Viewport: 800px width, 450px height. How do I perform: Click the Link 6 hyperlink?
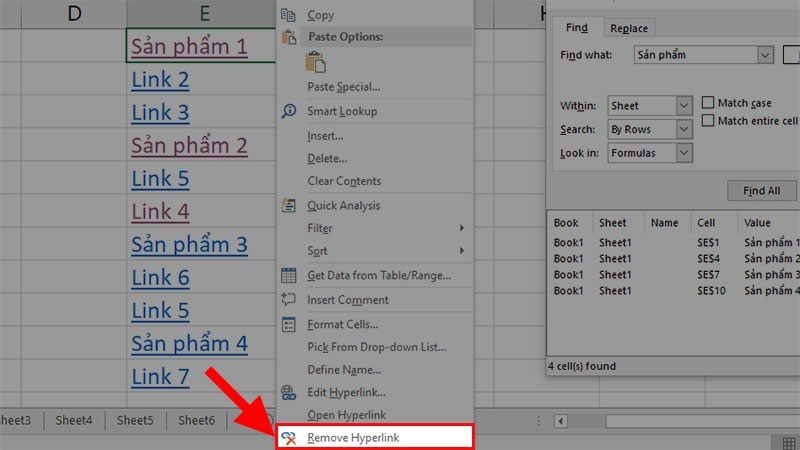coord(160,278)
